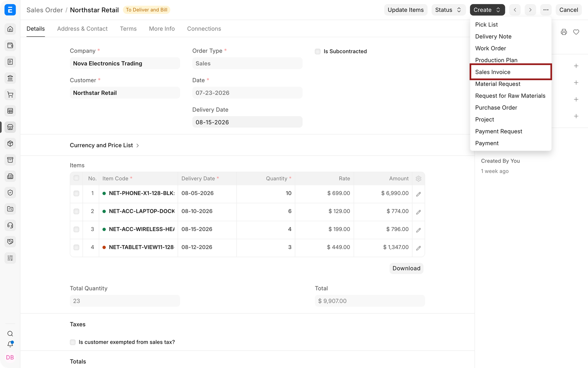This screenshot has height=368, width=588.
Task: Click Sales Order breadcrumb link
Action: click(x=44, y=10)
